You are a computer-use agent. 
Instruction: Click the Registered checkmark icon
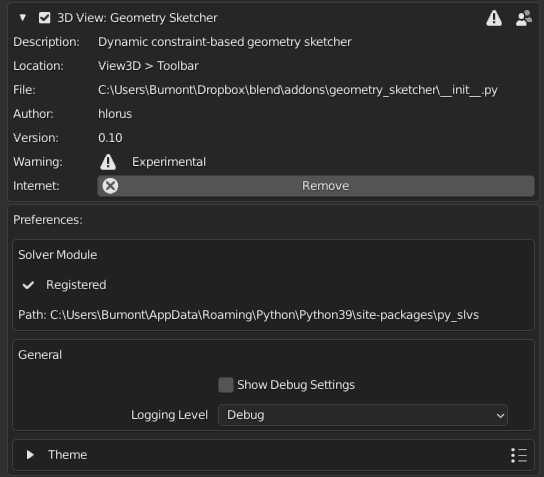click(x=28, y=285)
